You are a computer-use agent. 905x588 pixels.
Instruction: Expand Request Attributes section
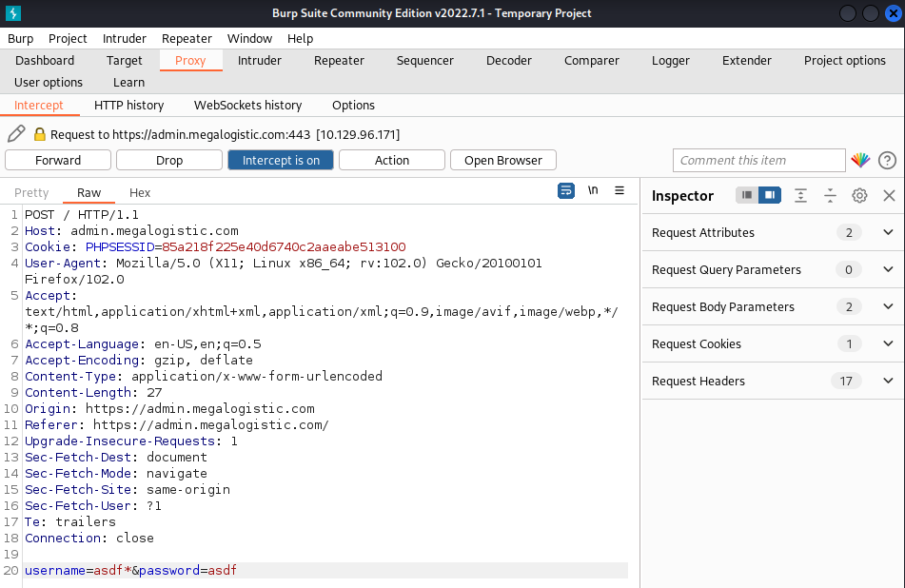(888, 232)
